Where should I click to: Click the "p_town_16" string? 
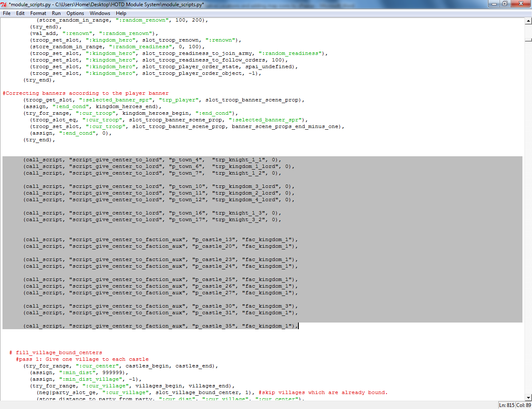tap(187, 213)
